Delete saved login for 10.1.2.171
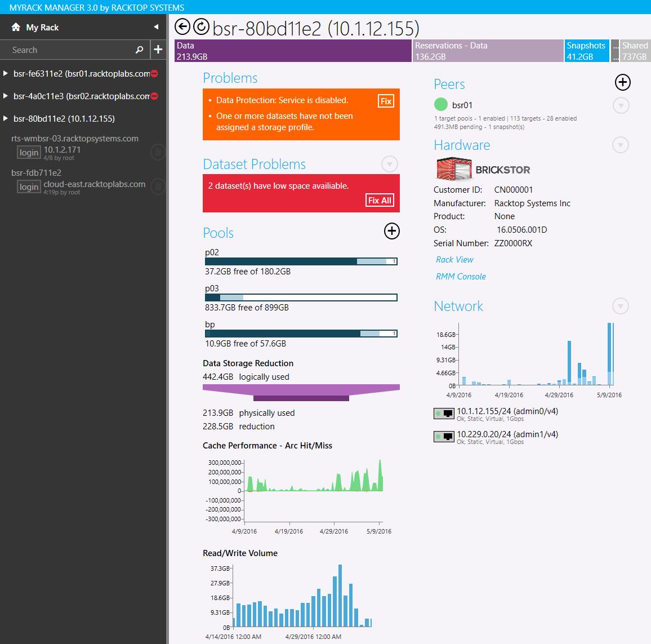The image size is (651, 644). click(158, 152)
